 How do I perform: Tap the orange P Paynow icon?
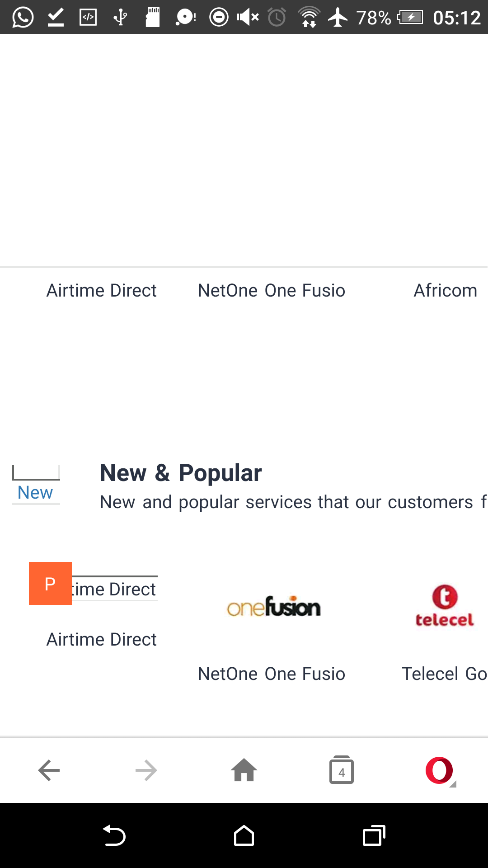point(50,583)
